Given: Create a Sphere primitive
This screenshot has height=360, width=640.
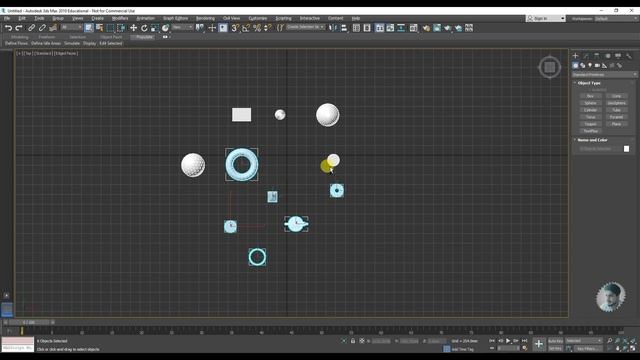Looking at the screenshot, I should (x=590, y=103).
